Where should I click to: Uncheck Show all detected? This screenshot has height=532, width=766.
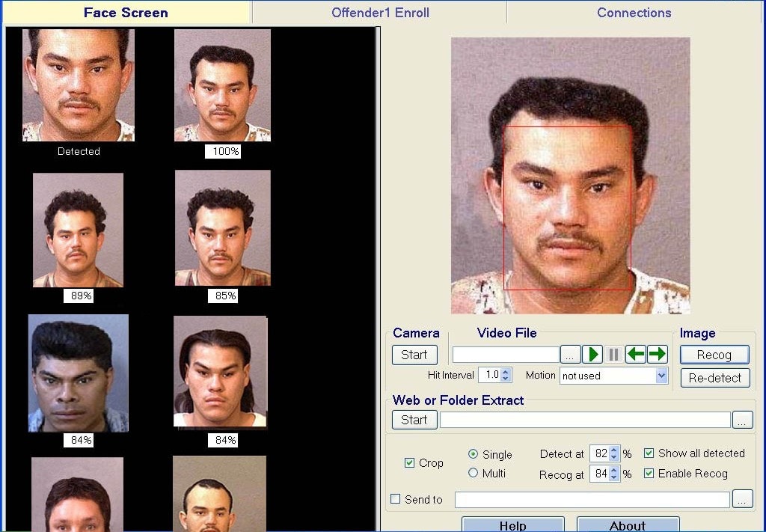coord(649,453)
